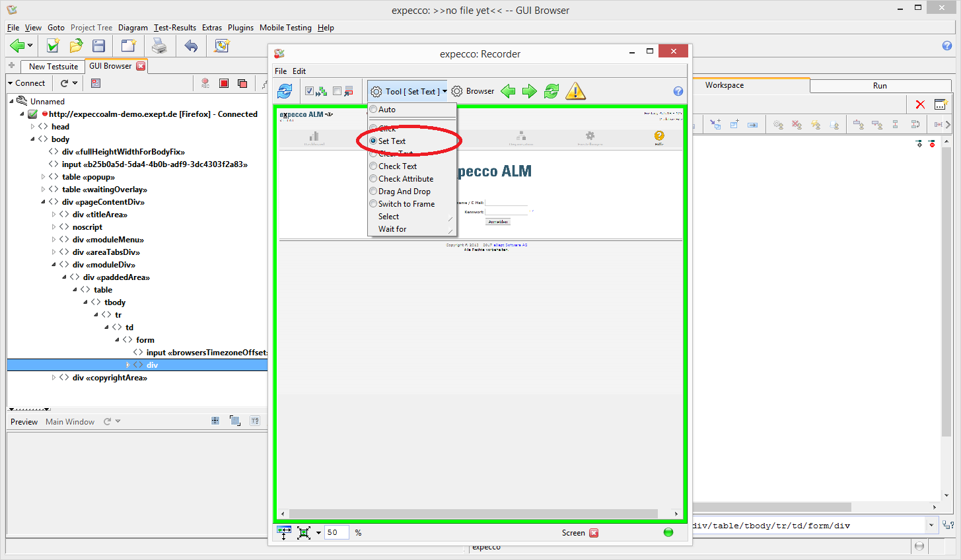Click the open folder icon in toolbar
This screenshot has width=961, height=560.
coord(76,46)
